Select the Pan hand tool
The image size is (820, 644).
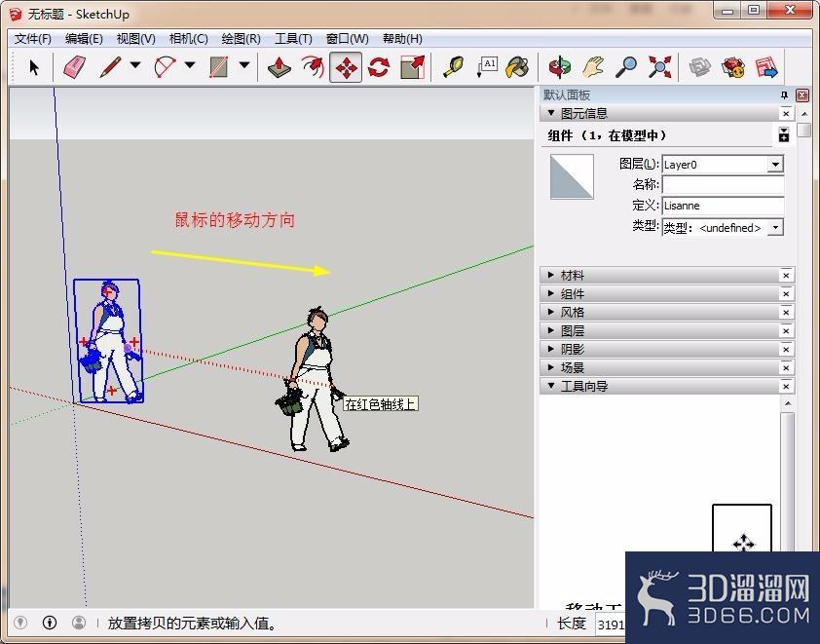(593, 67)
